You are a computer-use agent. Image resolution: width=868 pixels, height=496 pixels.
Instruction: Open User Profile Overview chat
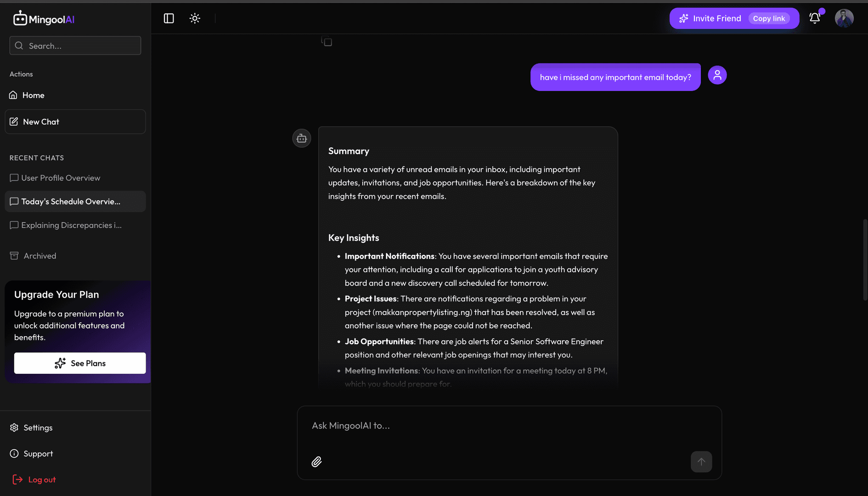click(x=75, y=178)
